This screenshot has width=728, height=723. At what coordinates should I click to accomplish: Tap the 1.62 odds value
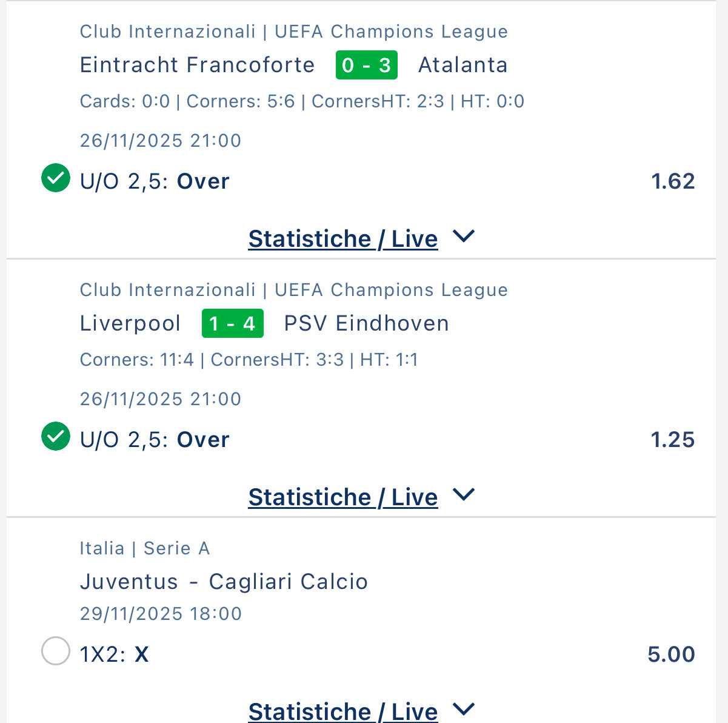coord(673,181)
